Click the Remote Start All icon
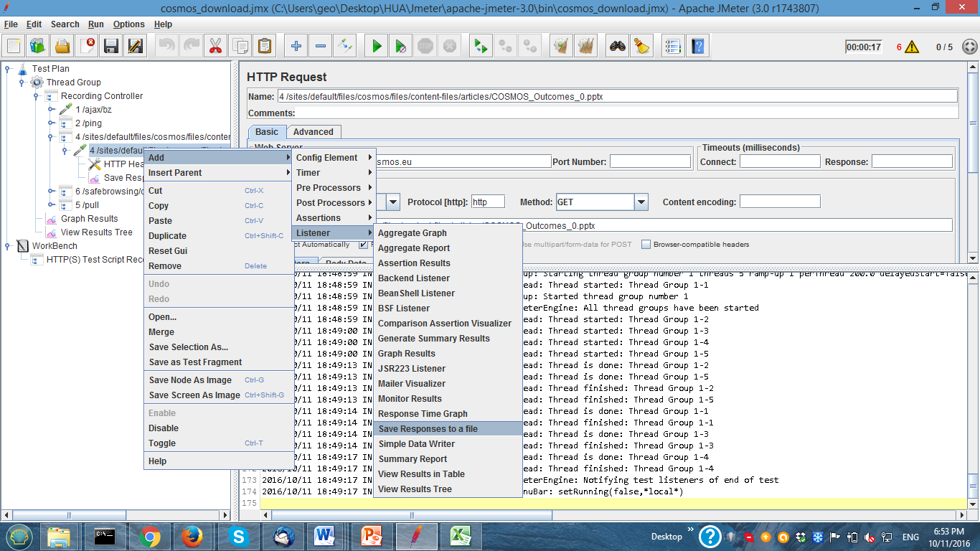Image resolution: width=980 pixels, height=551 pixels. point(480,47)
